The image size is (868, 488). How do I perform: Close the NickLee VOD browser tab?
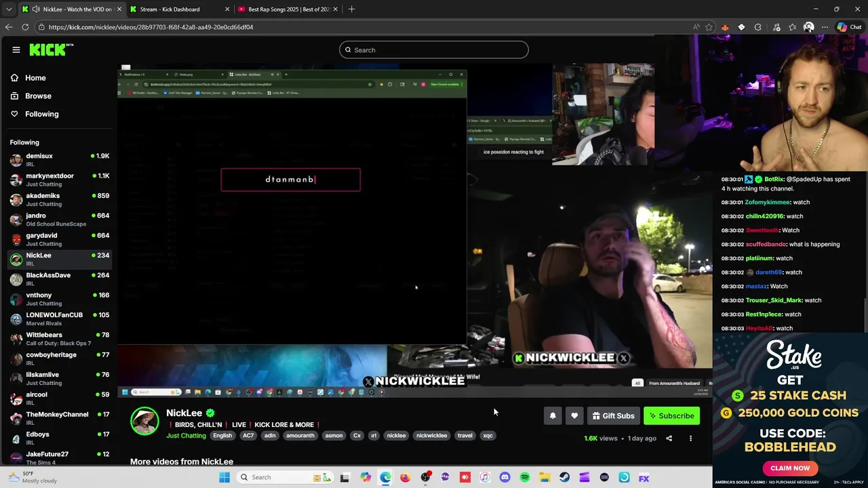[119, 9]
